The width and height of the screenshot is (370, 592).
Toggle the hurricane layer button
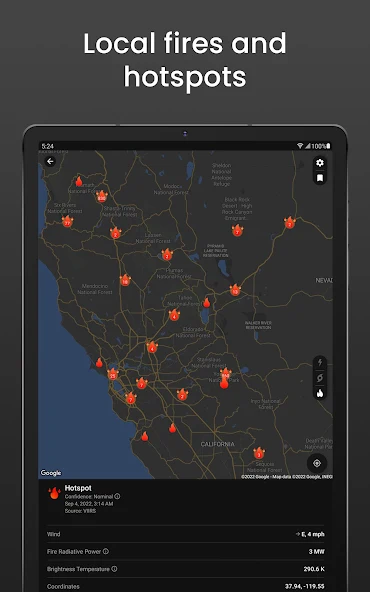(x=320, y=378)
